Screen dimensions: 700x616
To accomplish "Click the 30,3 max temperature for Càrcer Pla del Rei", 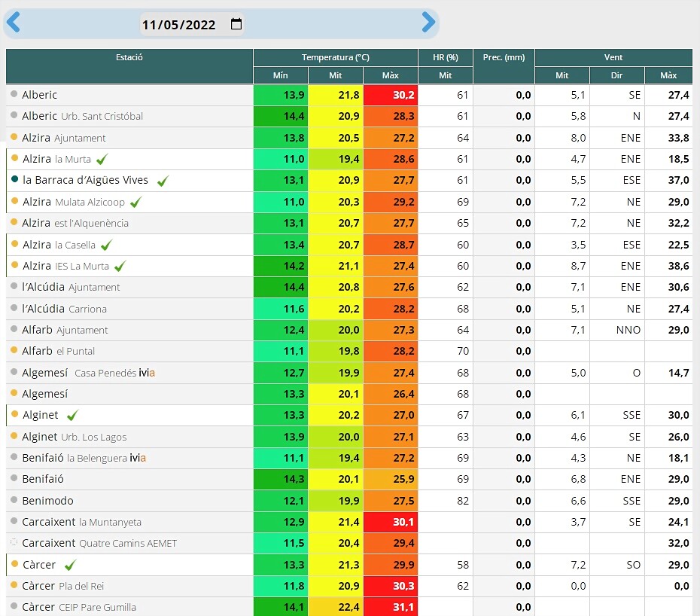I will [x=391, y=586].
